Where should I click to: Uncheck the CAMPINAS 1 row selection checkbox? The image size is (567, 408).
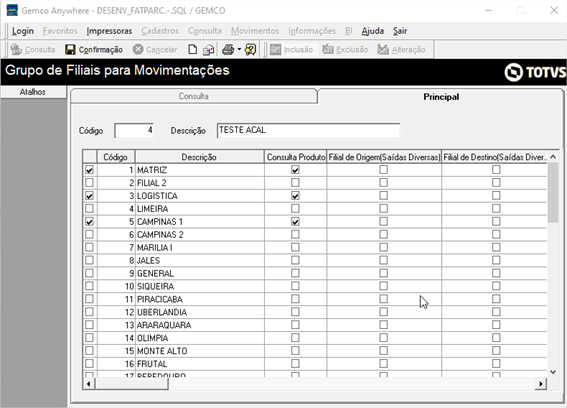89,221
